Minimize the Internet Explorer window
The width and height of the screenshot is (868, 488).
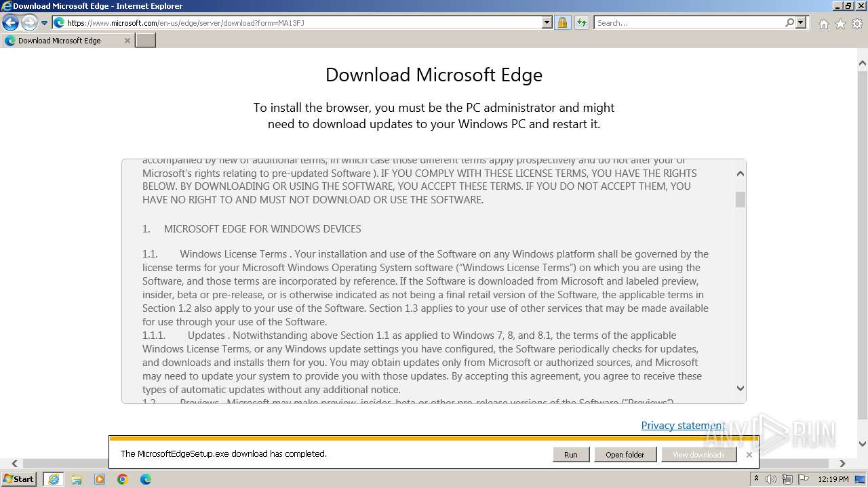coord(837,6)
